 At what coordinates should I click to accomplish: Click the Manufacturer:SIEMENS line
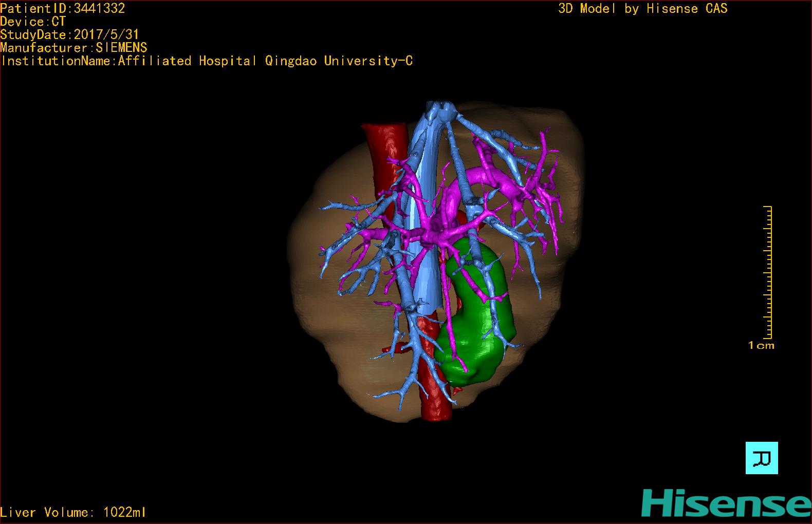[x=74, y=48]
